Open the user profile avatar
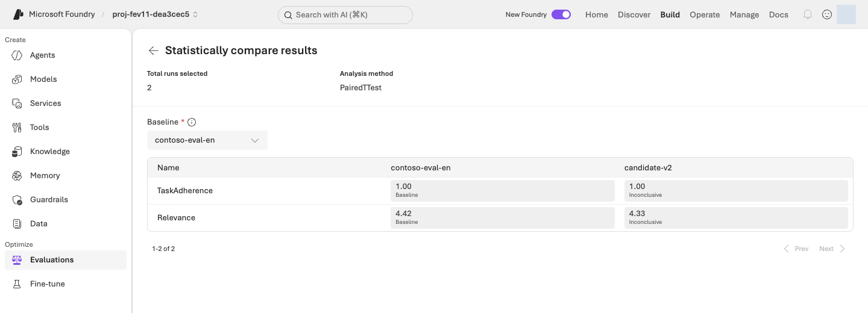 coord(846,14)
